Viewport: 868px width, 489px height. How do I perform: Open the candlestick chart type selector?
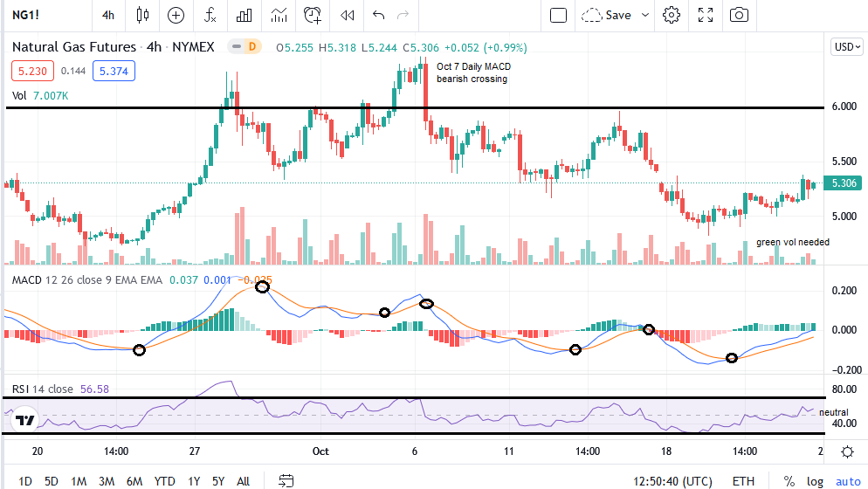[x=142, y=15]
